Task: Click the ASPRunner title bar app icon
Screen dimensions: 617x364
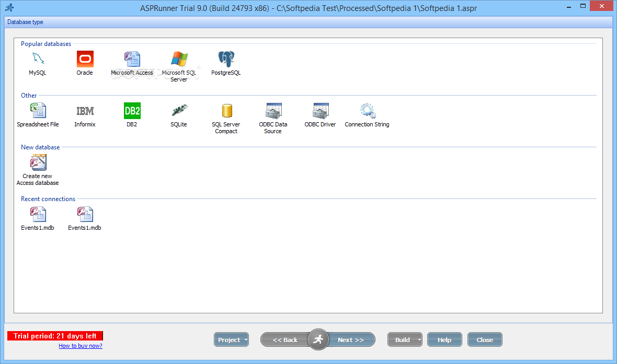Action: click(9, 7)
